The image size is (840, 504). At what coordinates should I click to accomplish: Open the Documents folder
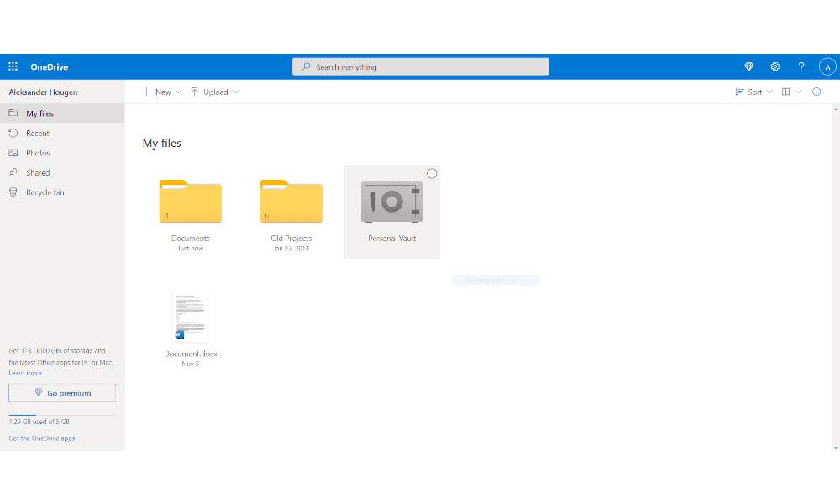tap(191, 203)
